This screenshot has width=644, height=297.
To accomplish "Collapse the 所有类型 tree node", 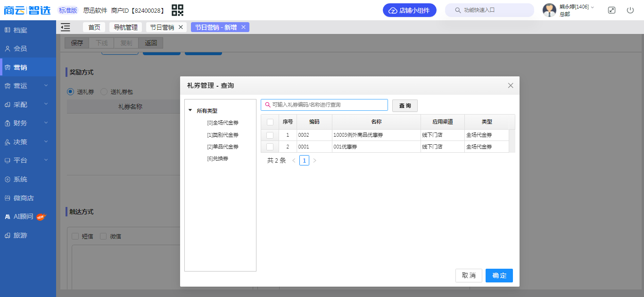I will (190, 111).
